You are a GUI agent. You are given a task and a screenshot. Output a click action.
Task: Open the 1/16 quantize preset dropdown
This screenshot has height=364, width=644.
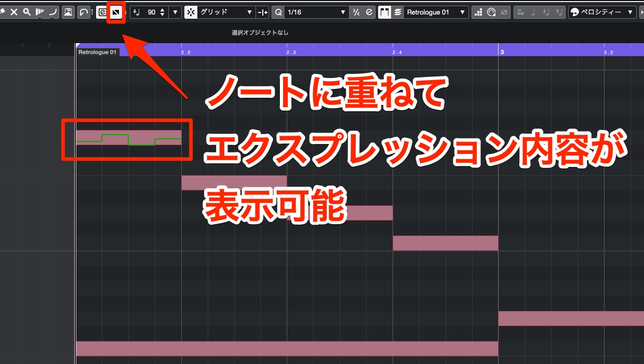317,12
